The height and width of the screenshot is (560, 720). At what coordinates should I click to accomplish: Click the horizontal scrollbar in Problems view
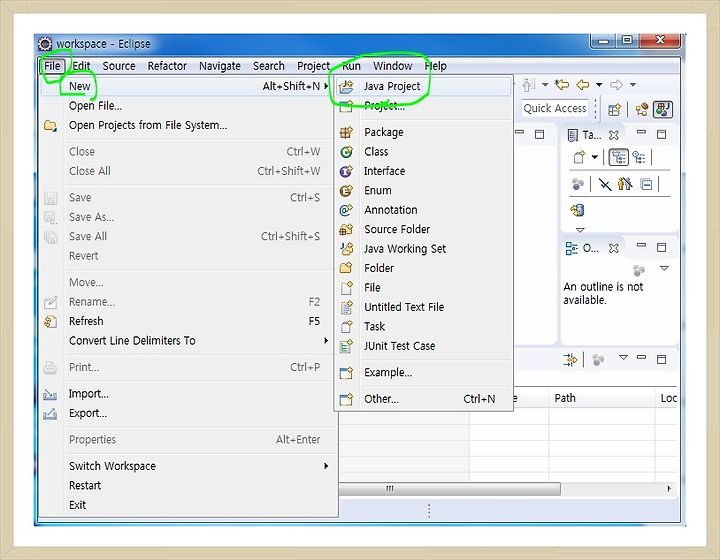click(450, 489)
